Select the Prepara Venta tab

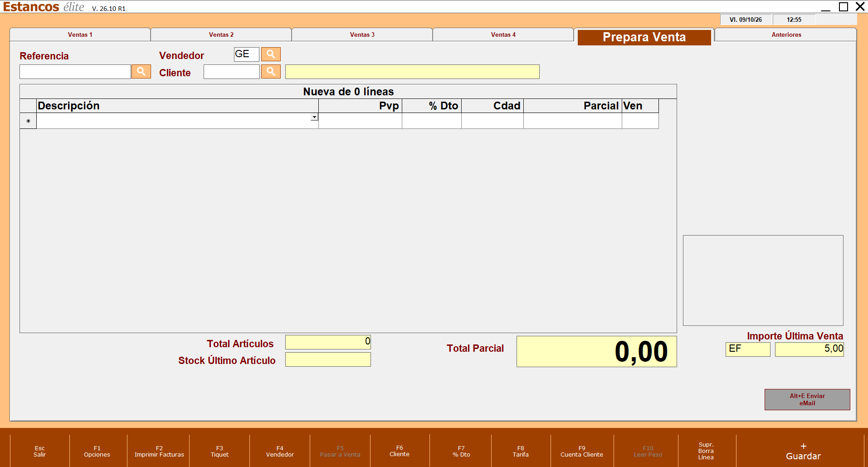tap(644, 37)
